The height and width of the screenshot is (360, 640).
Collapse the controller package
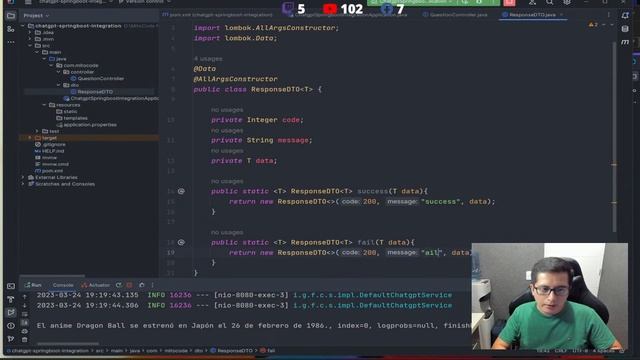[58, 72]
